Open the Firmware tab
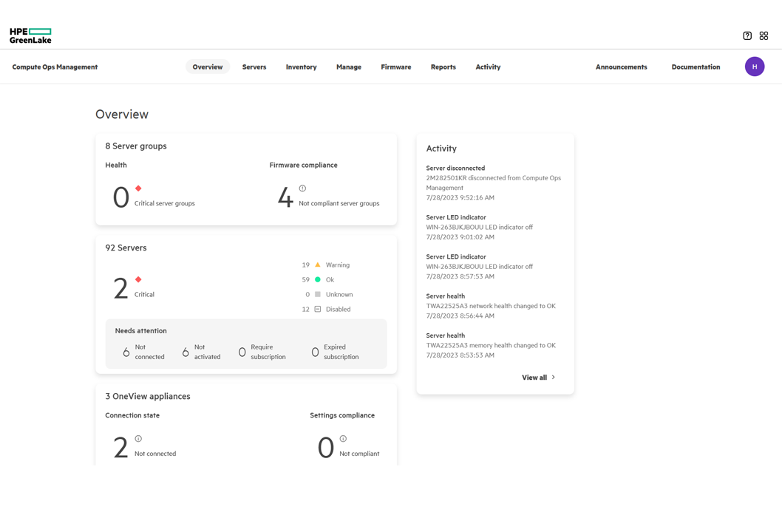 pyautogui.click(x=395, y=67)
